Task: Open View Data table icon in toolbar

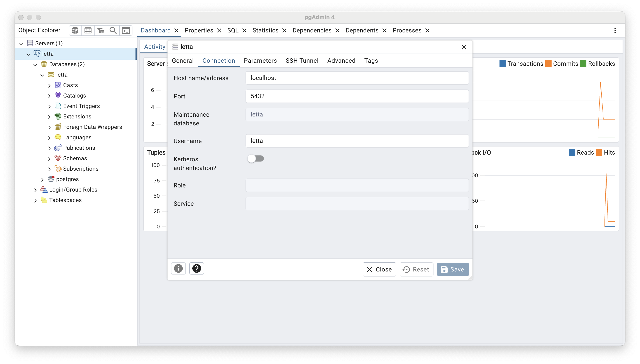Action: (88, 30)
